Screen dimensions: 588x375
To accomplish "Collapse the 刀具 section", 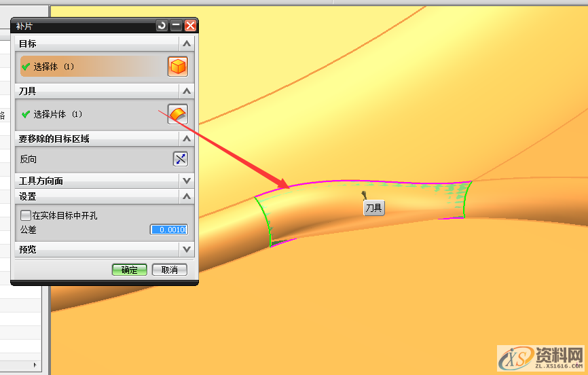I will coord(187,91).
